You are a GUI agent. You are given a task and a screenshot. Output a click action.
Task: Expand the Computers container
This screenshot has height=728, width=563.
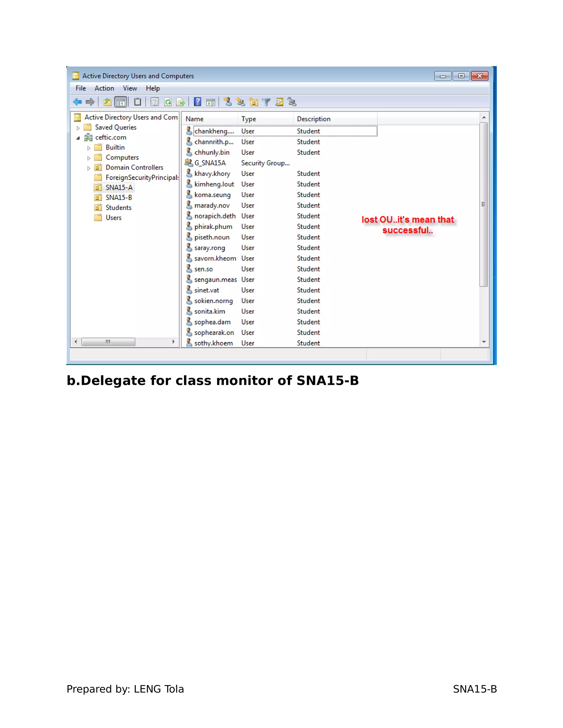pyautogui.click(x=89, y=158)
